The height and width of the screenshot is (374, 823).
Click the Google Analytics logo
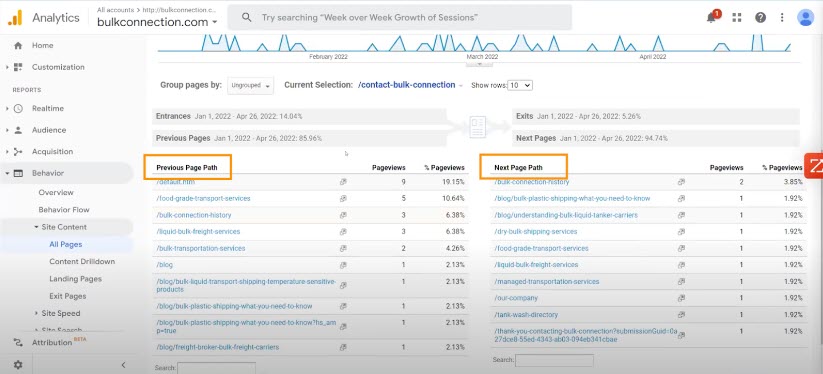point(15,17)
